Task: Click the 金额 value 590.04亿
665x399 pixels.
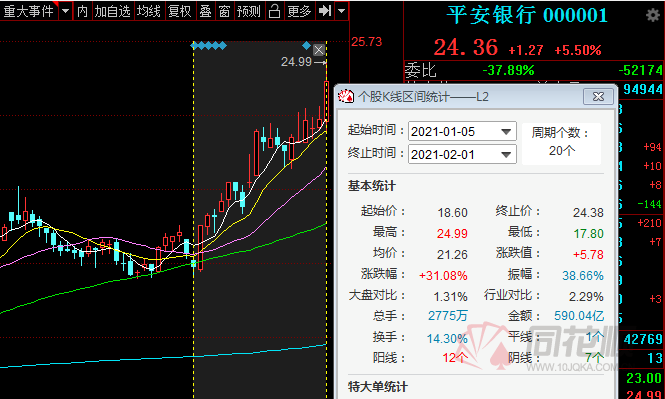Action: [579, 315]
